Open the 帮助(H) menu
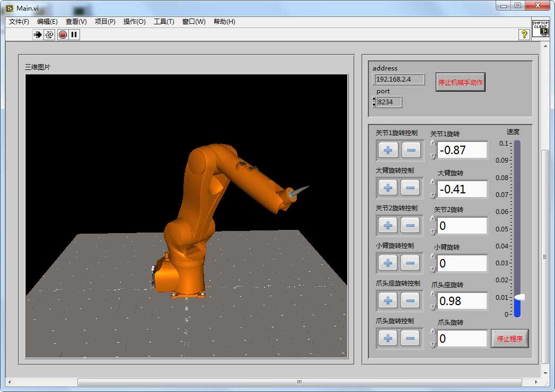This screenshot has width=555, height=392. [224, 22]
